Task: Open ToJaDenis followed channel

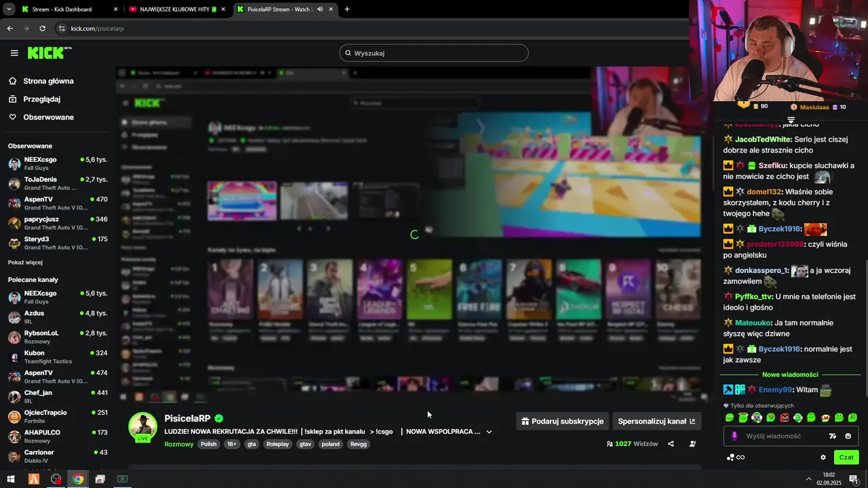Action: [x=57, y=183]
